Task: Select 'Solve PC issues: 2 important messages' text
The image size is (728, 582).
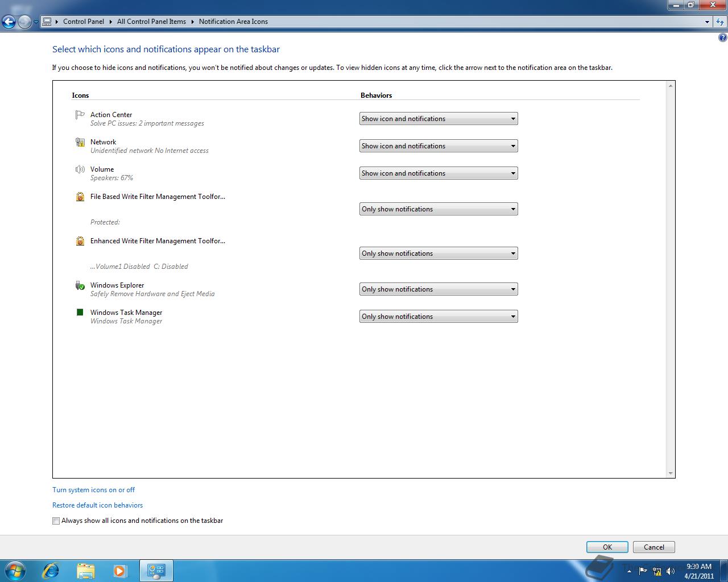Action: coord(147,123)
